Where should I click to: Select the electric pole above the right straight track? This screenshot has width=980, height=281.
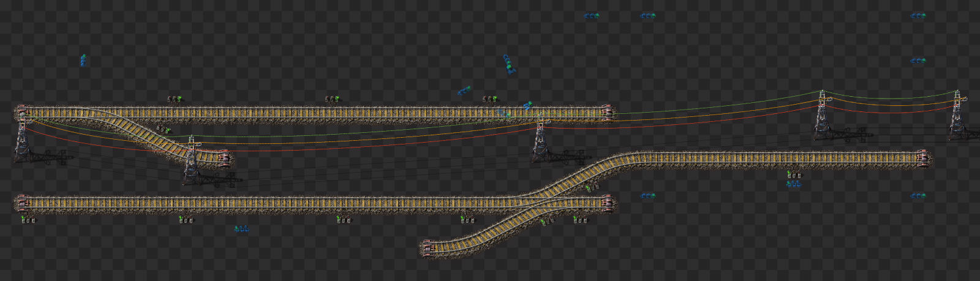pyautogui.click(x=823, y=115)
